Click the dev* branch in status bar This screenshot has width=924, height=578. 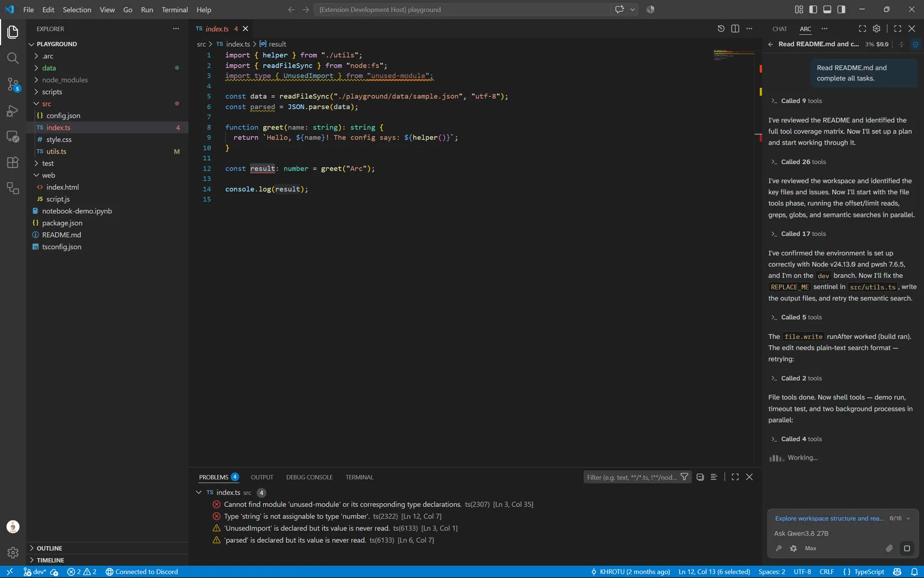tap(35, 572)
